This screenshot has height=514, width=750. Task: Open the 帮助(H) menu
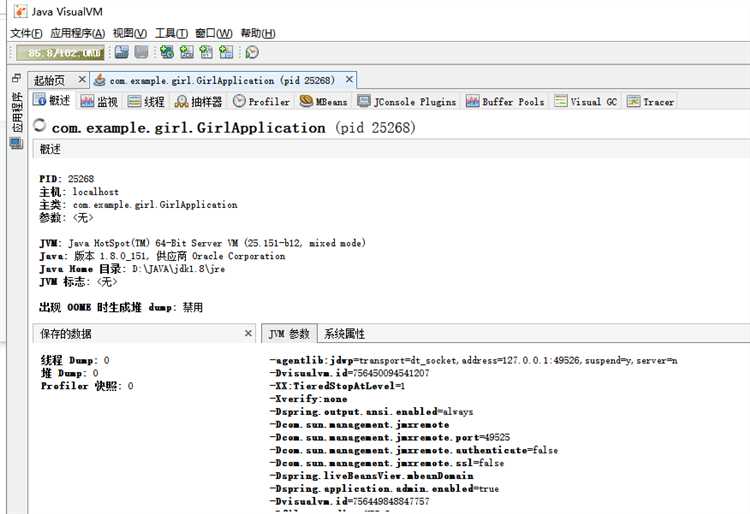pos(258,33)
